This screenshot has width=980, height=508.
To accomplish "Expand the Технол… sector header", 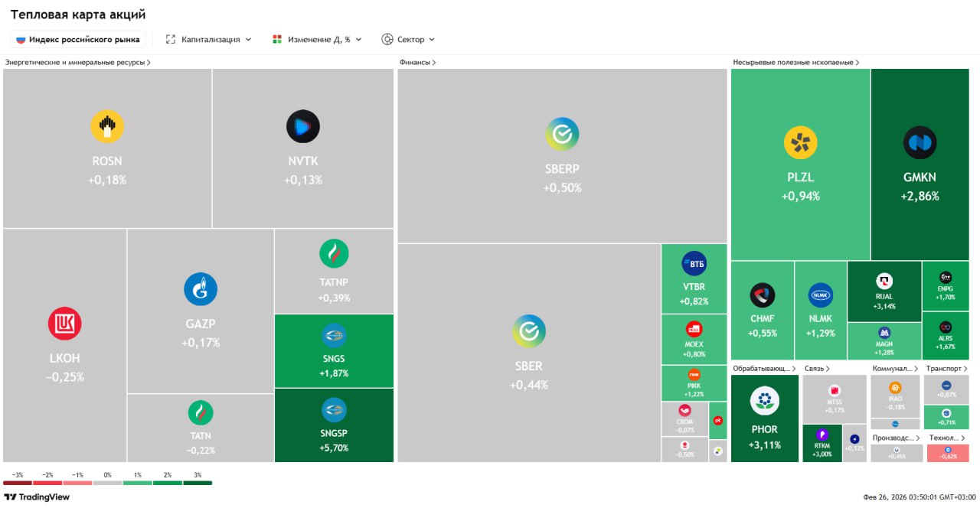I will click(946, 438).
